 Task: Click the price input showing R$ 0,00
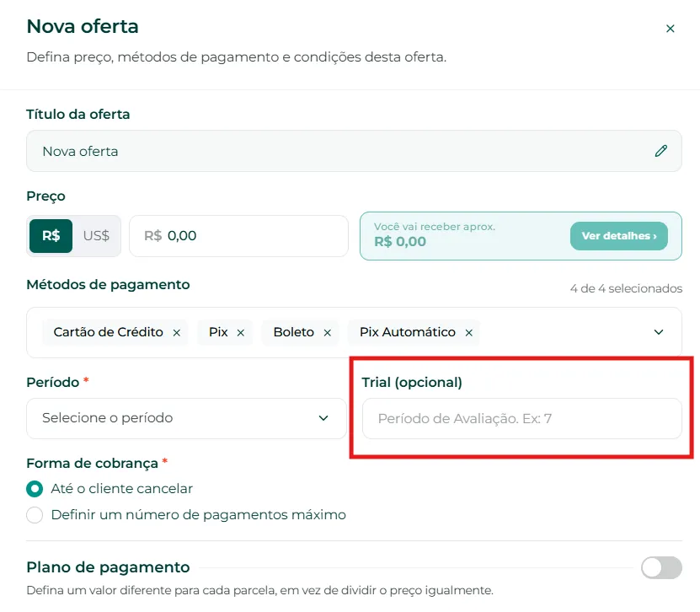(239, 236)
